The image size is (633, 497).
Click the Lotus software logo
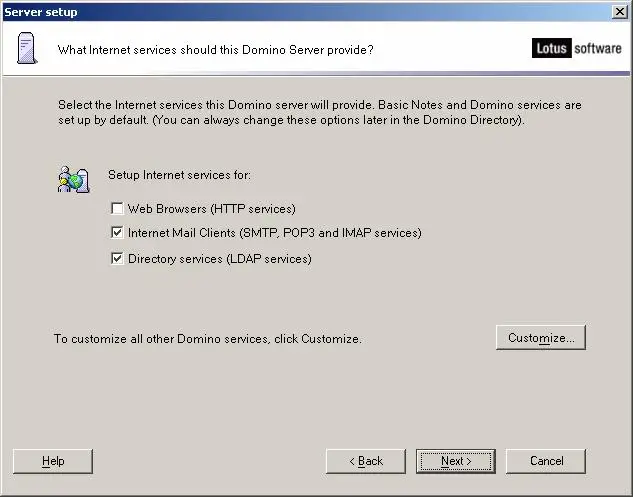[576, 48]
